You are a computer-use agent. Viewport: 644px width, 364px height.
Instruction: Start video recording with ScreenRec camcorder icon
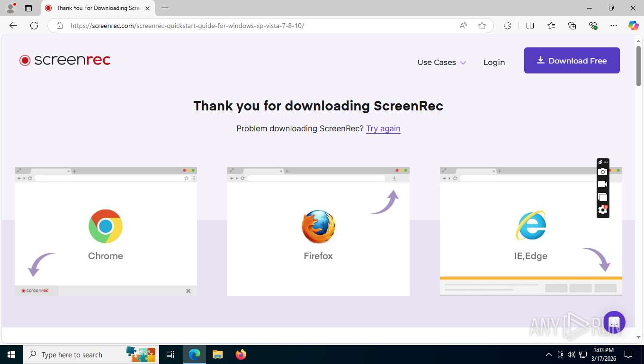point(602,184)
